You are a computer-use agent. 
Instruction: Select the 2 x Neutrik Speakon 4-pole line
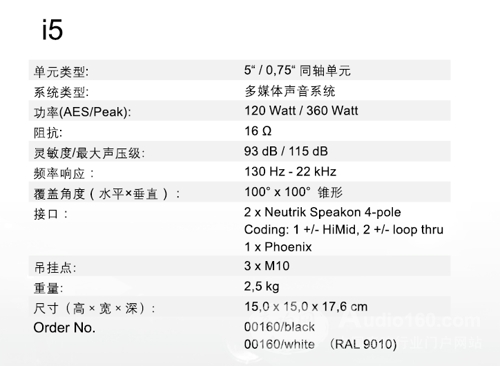pos(322,212)
